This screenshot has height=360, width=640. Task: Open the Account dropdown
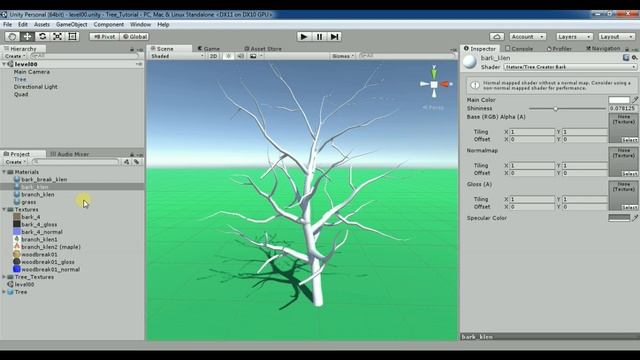pos(527,37)
